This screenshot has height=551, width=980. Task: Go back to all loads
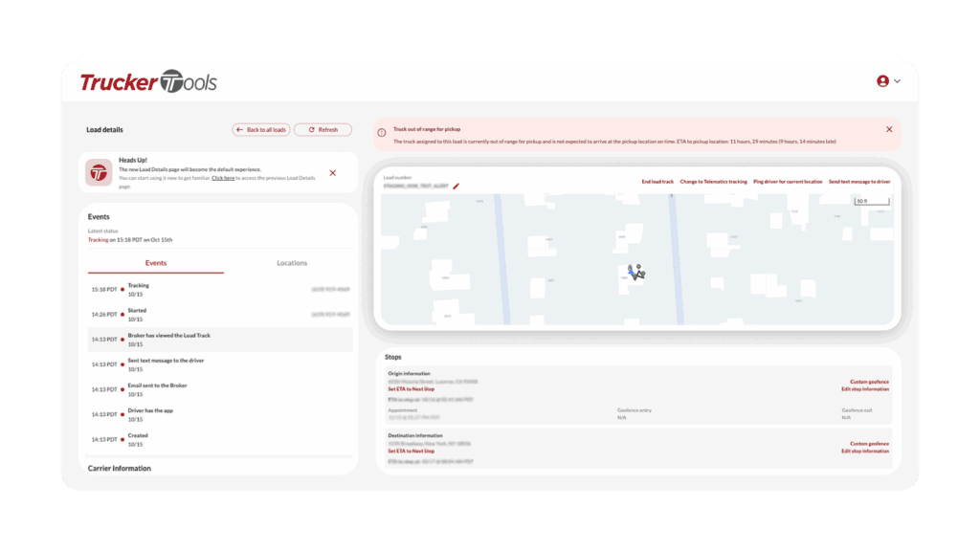(260, 129)
